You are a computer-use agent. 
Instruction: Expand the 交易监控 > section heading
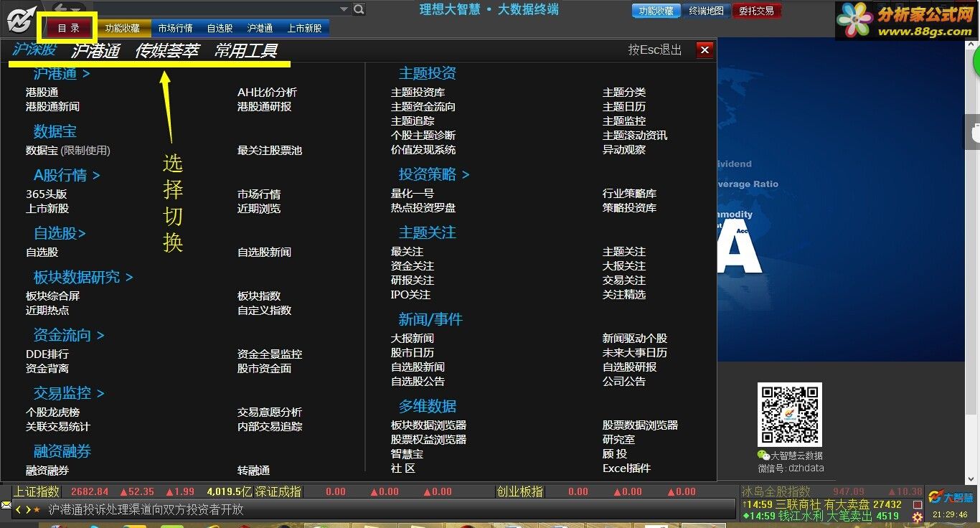tap(69, 393)
